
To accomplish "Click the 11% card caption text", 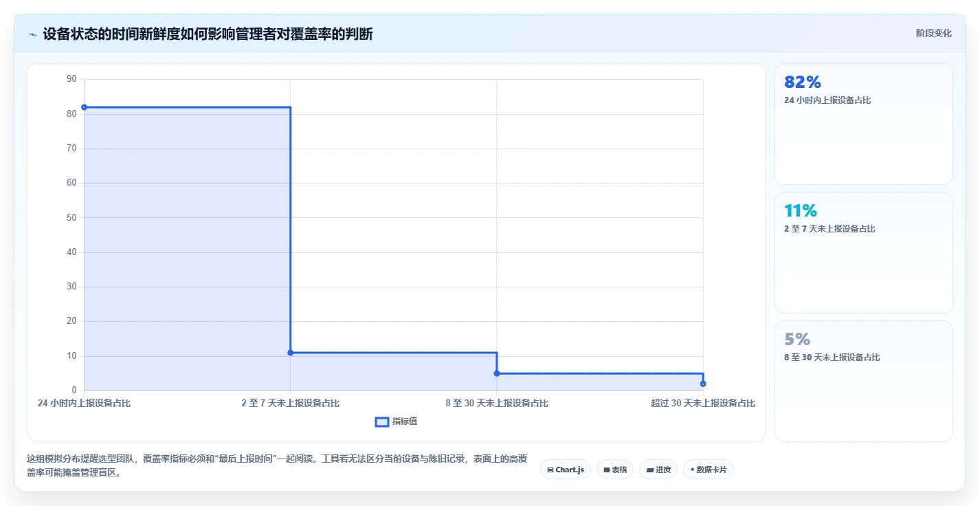I will click(x=829, y=229).
